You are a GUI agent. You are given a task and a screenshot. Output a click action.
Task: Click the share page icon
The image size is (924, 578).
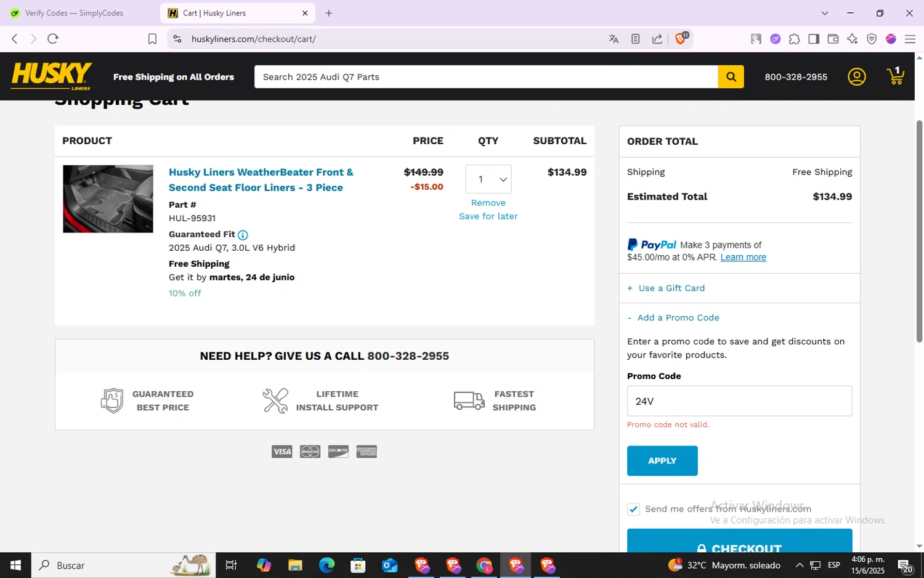point(657,39)
